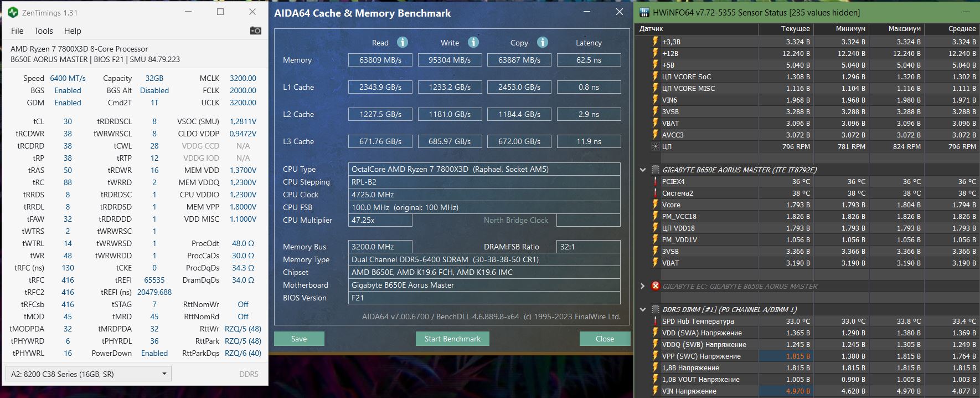Click the fan icon beside ЦП RPM row
Screen dimensions: 980x398
[x=656, y=146]
